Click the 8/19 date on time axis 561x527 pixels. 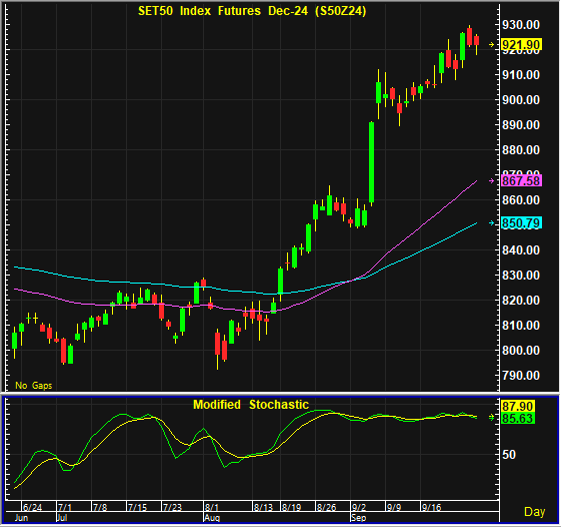[x=291, y=507]
